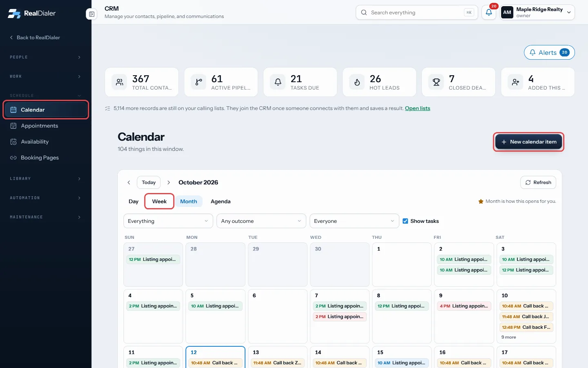Image resolution: width=588 pixels, height=368 pixels.
Task: Click the 367 Total Contacts count
Action: click(x=141, y=79)
